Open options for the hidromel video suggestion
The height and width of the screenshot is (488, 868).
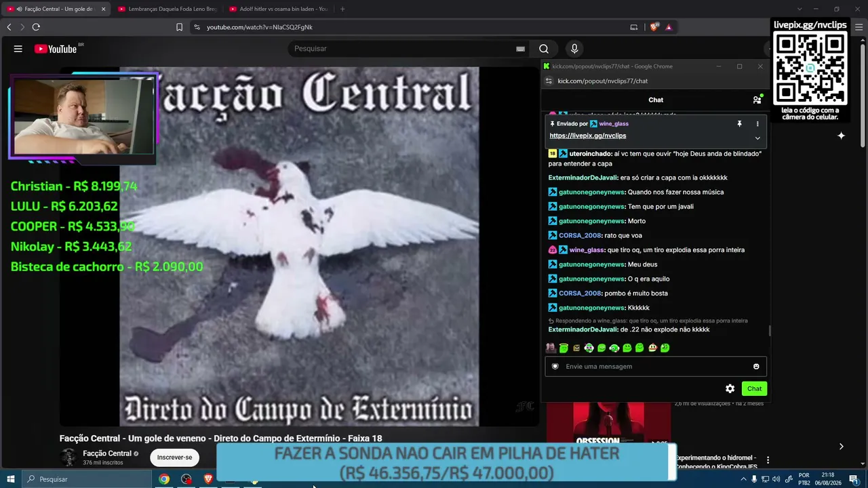click(x=768, y=460)
